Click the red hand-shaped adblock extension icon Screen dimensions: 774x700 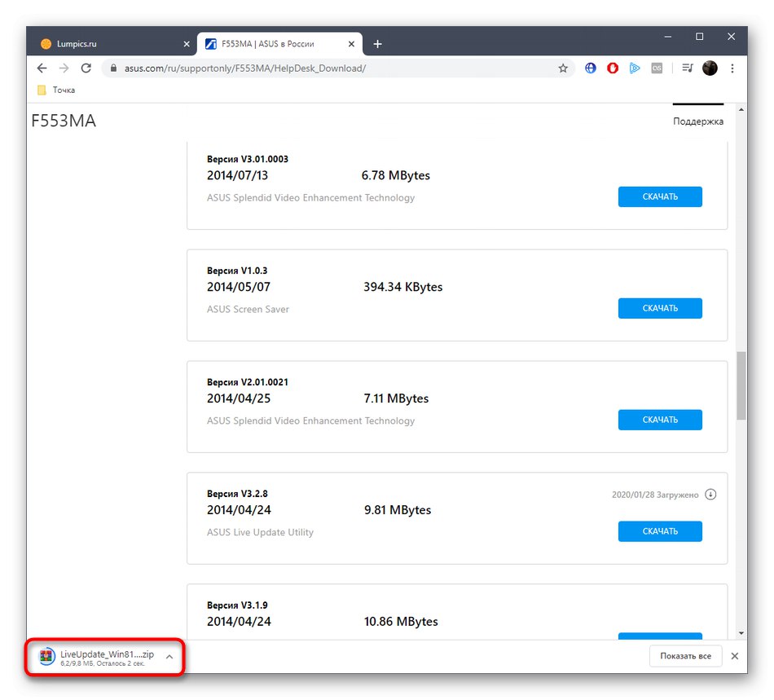coord(612,68)
